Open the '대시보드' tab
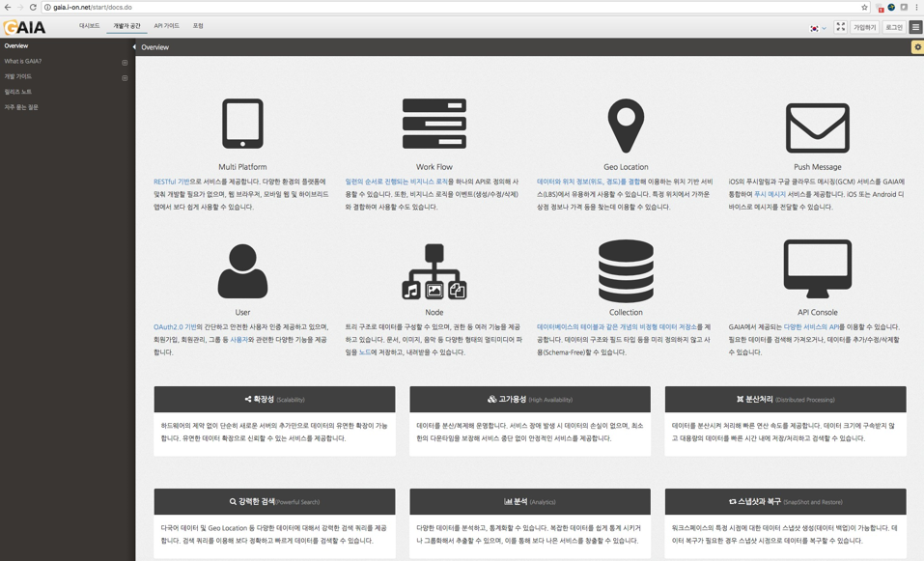 tap(89, 26)
